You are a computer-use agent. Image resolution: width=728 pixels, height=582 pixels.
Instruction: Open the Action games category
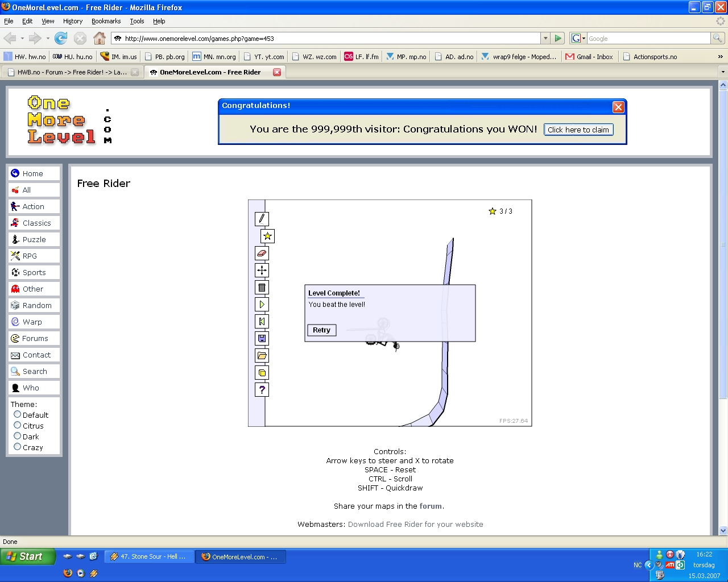point(34,206)
